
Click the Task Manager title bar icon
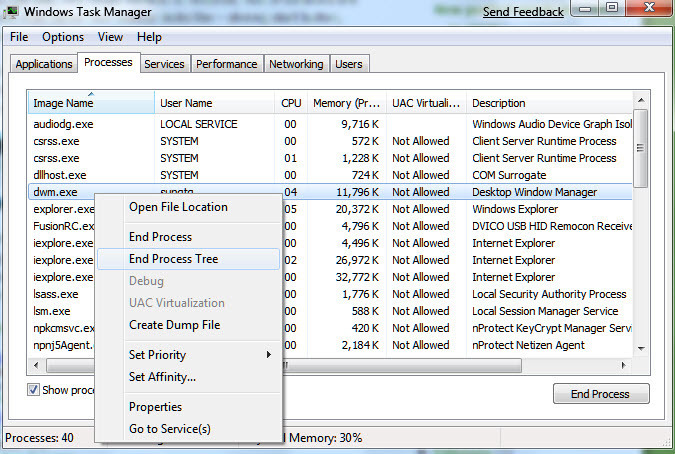point(10,12)
